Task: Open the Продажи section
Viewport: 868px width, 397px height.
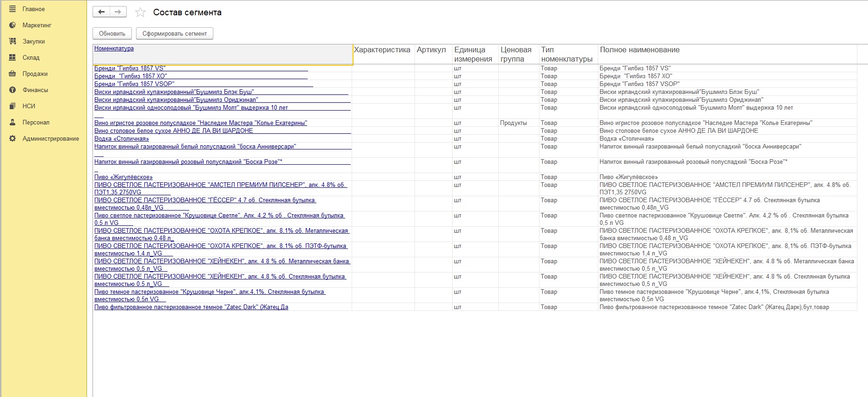Action: click(x=35, y=74)
